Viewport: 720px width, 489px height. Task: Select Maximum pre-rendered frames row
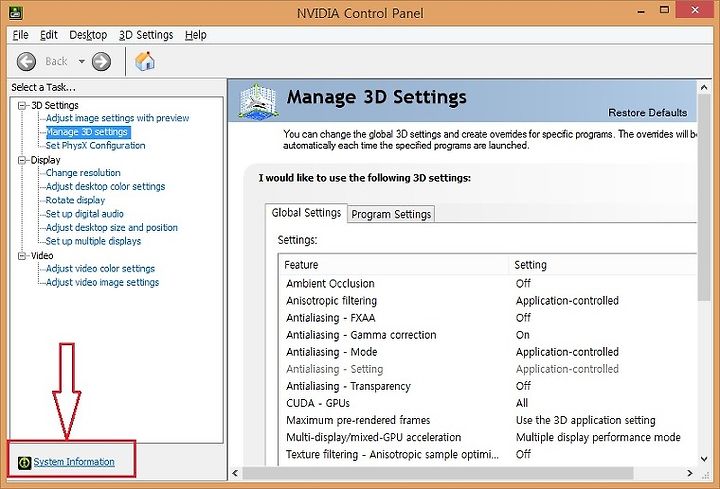point(488,420)
